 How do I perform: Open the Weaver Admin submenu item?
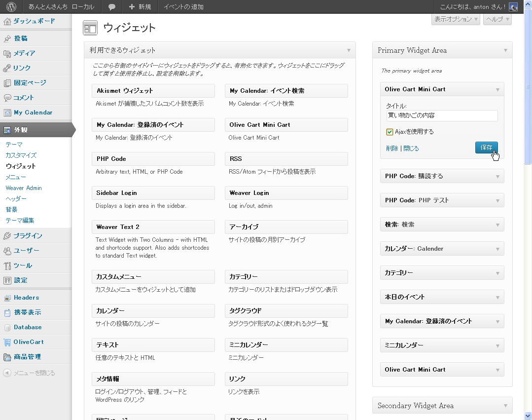click(x=24, y=188)
